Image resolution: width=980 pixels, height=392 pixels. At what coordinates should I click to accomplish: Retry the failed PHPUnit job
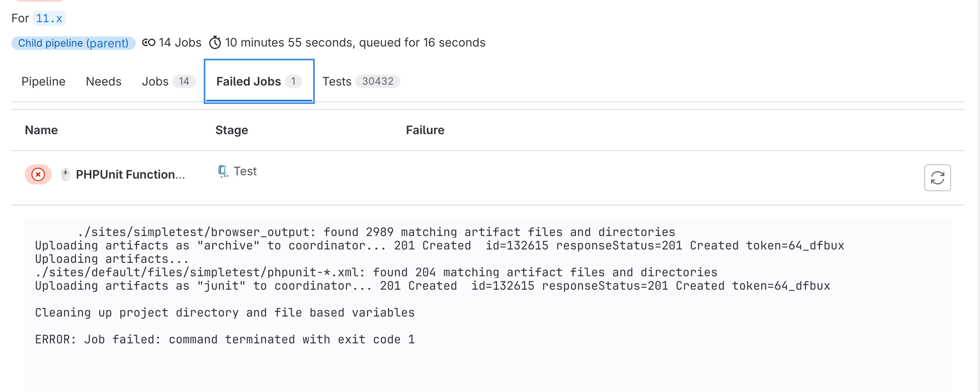pos(937,177)
